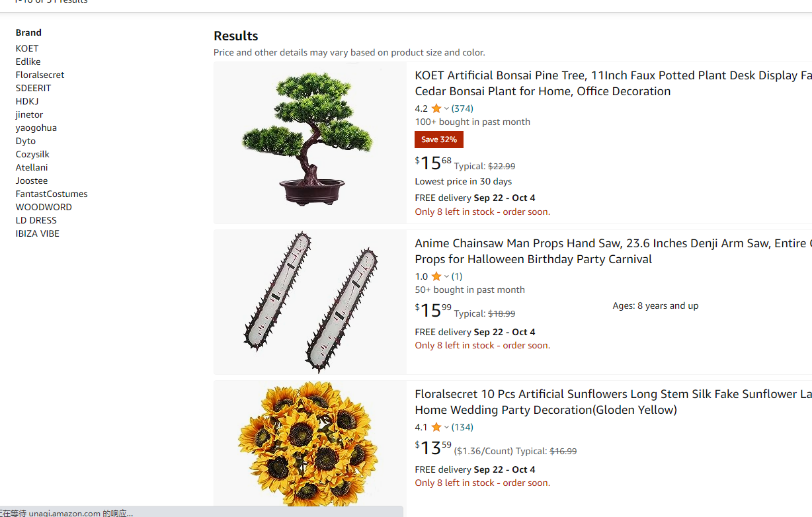The width and height of the screenshot is (812, 517).
Task: Choose the Cozysilk brand filter
Action: (x=32, y=154)
